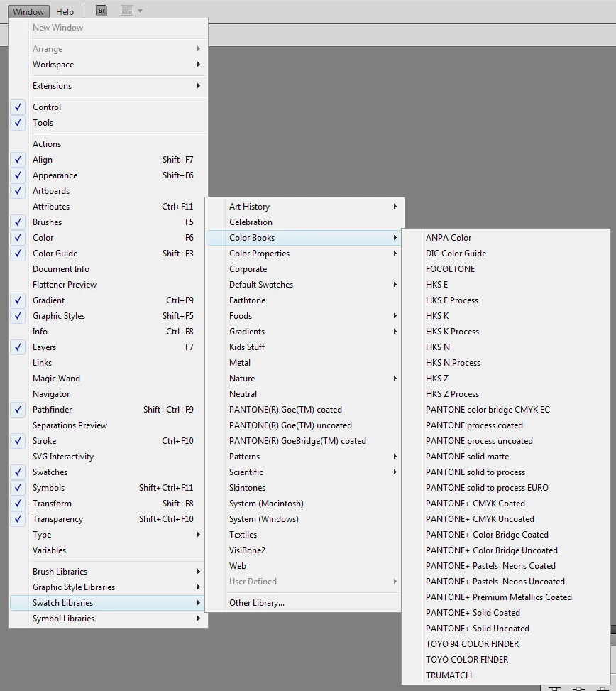Select ANPA Color book
Image resolution: width=616 pixels, height=691 pixels.
tap(506, 237)
